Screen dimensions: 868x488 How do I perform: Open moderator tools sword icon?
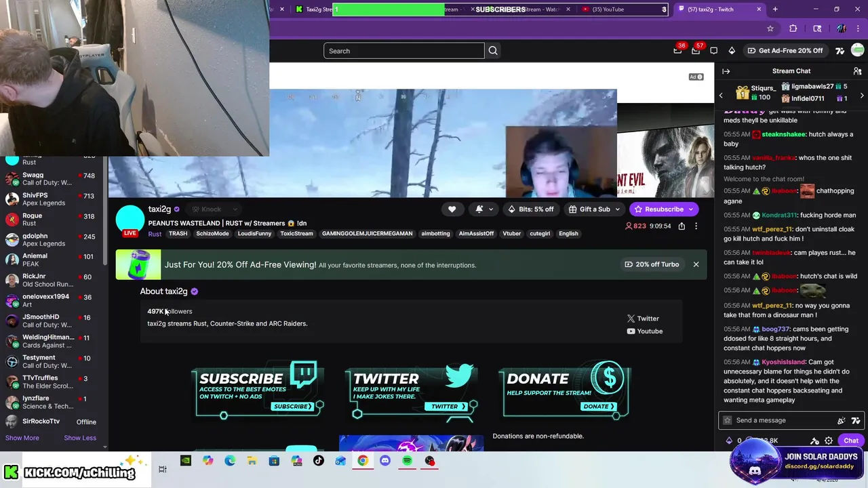(815, 441)
